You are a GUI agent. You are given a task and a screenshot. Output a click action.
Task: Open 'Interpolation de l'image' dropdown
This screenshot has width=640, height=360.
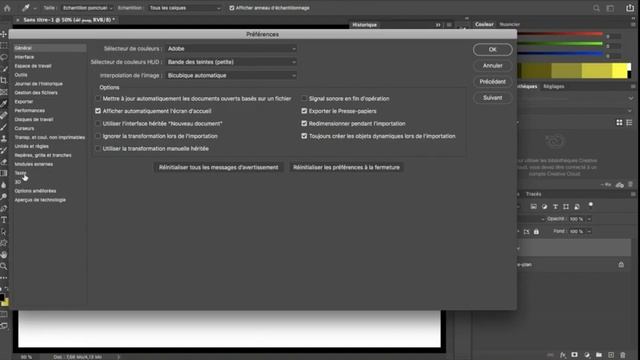(231, 76)
